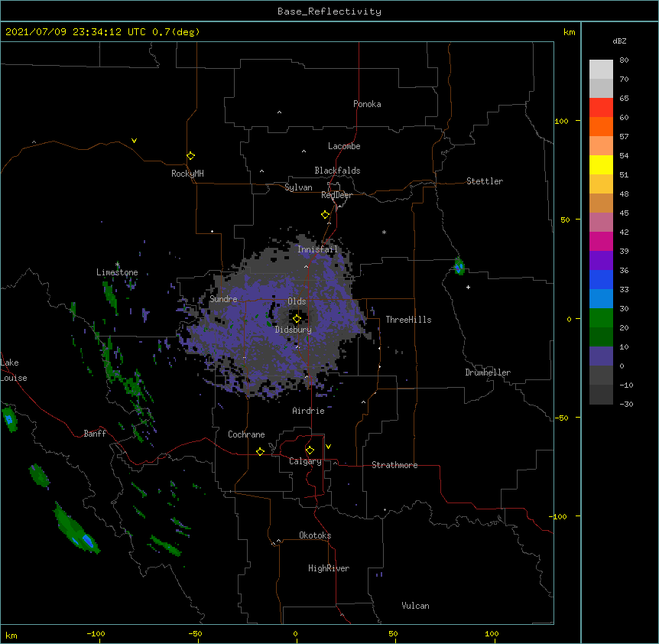Click the yellow diamond marker near RockyMH
Screen dimensions: 659x644
tap(190, 155)
